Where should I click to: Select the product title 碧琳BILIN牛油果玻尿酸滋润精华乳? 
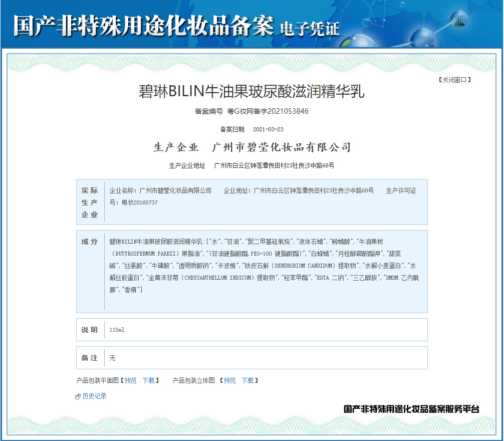[x=251, y=91]
